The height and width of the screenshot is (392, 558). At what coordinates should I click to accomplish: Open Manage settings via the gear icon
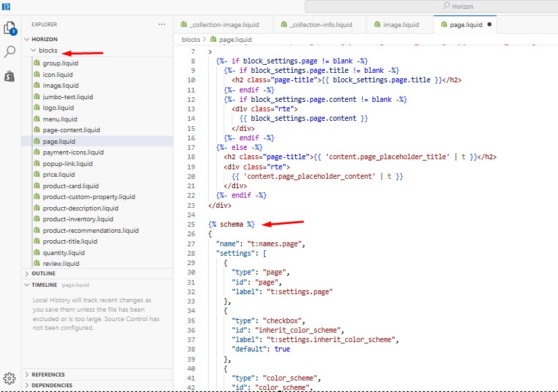point(9,379)
